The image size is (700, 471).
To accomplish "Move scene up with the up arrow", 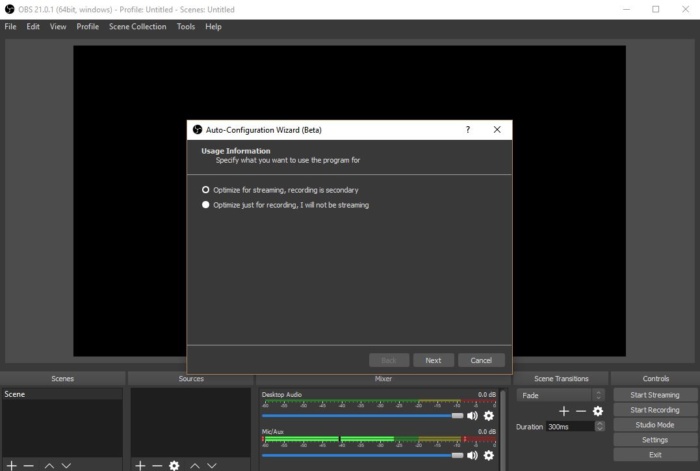I will 49,466.
